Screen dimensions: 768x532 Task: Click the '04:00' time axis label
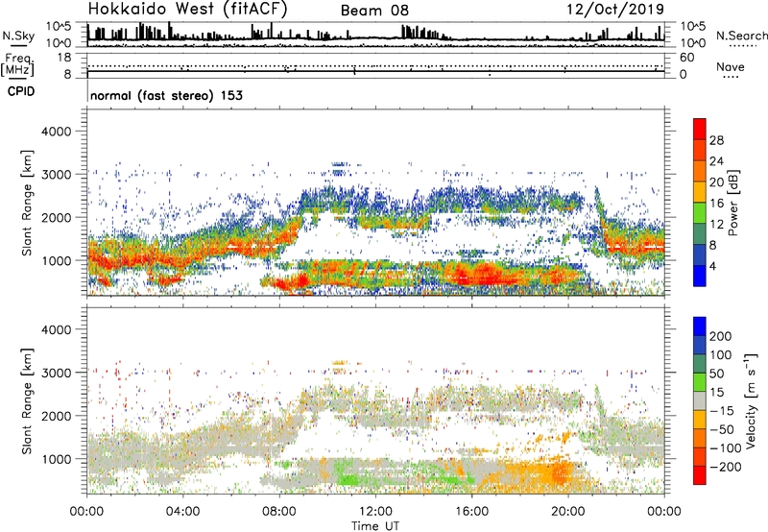(182, 512)
